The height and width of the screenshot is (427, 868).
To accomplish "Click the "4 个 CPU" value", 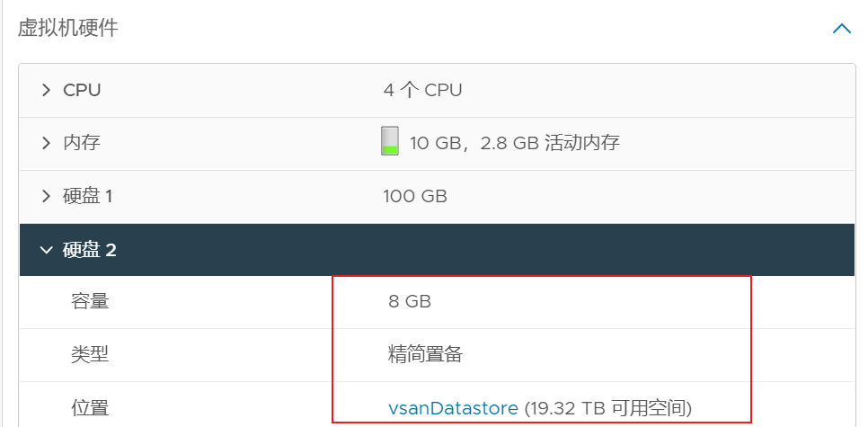I will pyautogui.click(x=422, y=90).
